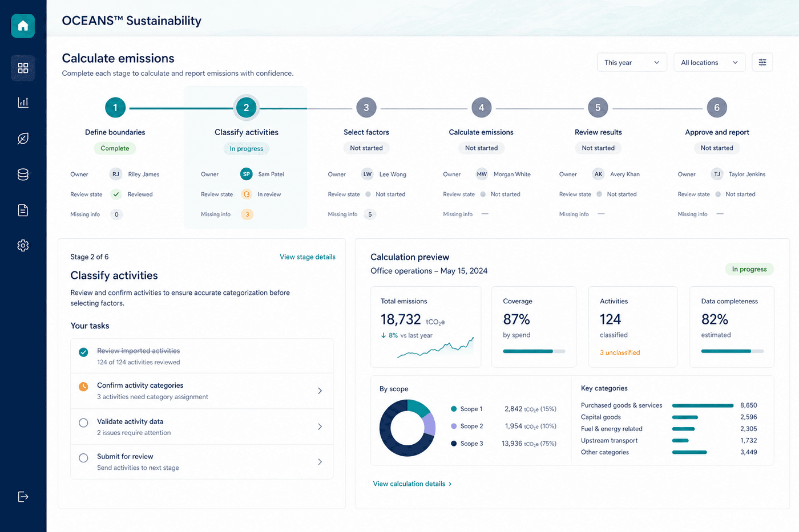Click the total emissions trend sparkline

tap(435, 347)
